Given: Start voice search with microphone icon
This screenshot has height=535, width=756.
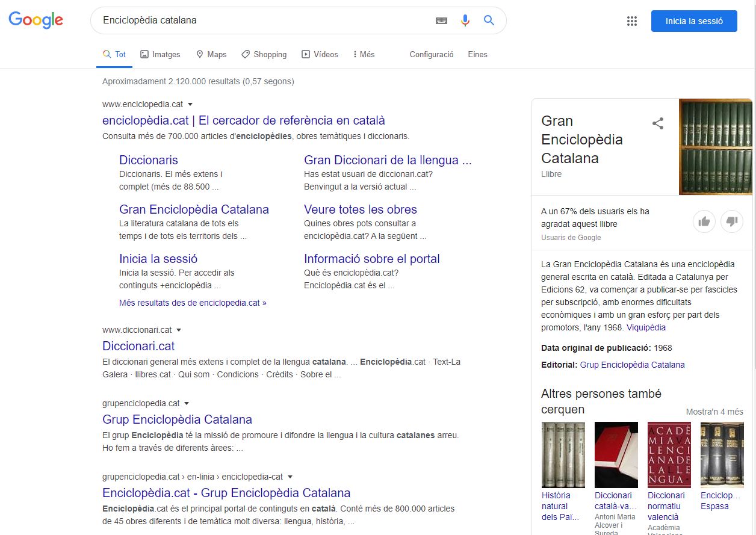Looking at the screenshot, I should 465,20.
